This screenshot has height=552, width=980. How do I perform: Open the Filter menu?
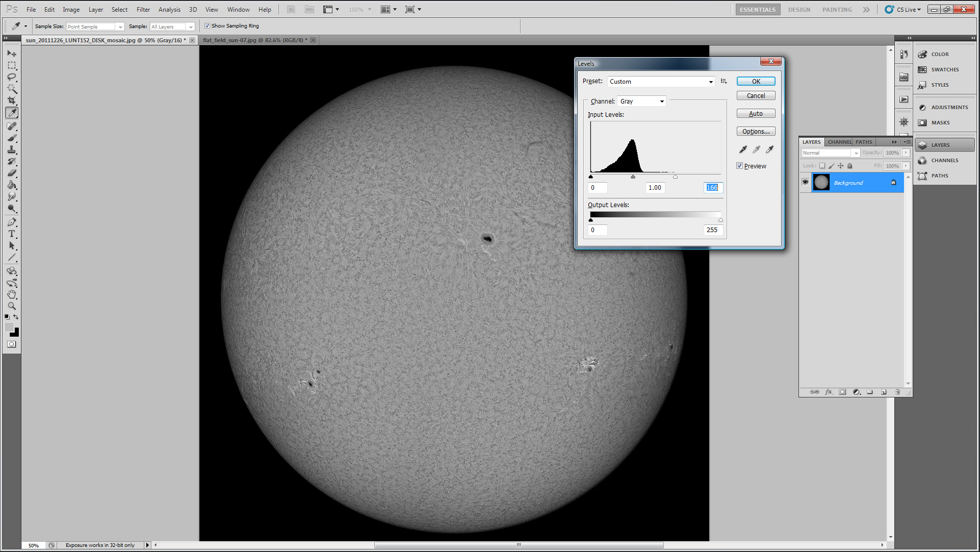click(143, 9)
